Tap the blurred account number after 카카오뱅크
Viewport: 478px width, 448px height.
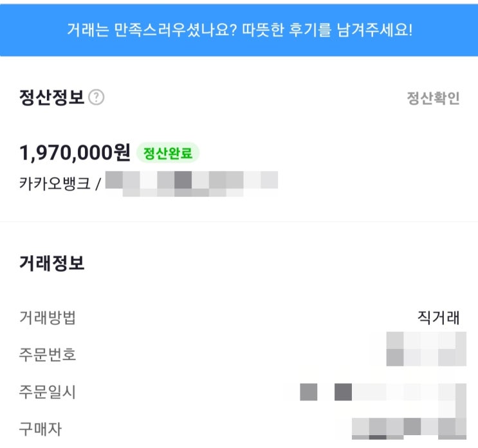191,182
